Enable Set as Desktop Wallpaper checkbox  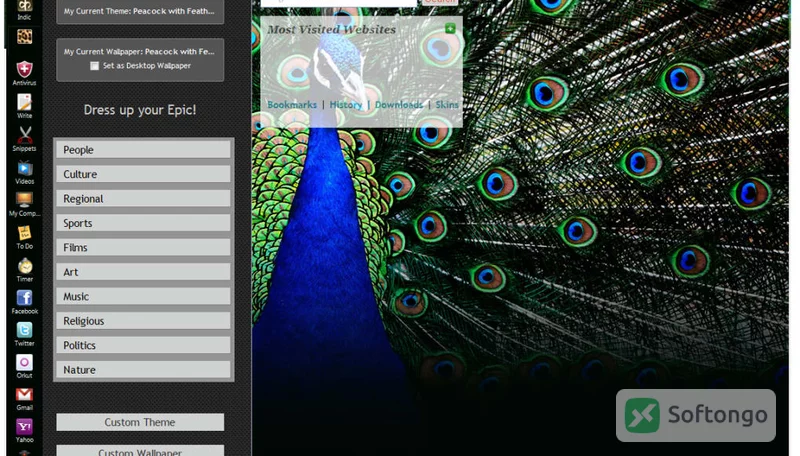tap(94, 66)
